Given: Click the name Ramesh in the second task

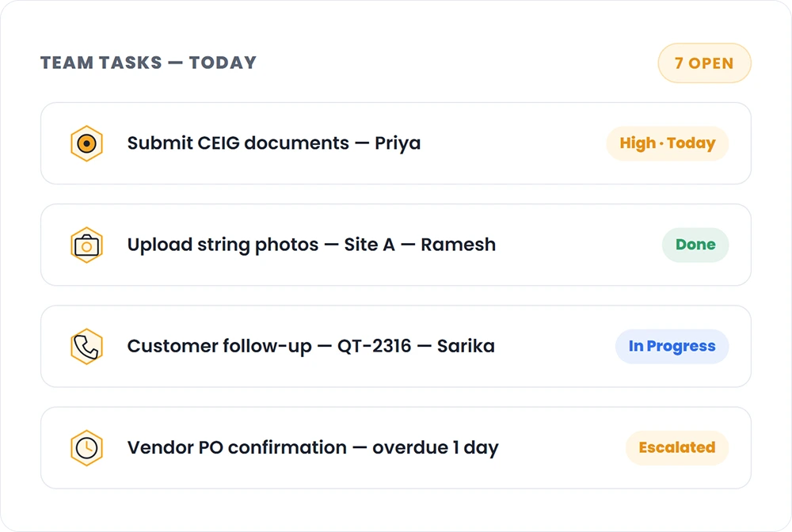Looking at the screenshot, I should point(458,245).
